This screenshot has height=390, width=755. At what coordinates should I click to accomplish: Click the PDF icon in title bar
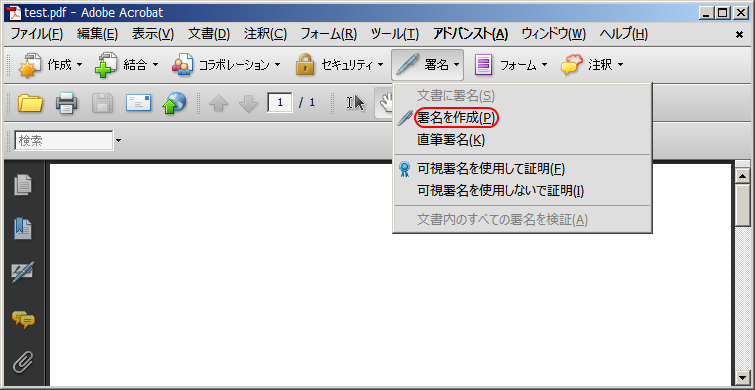[14, 13]
